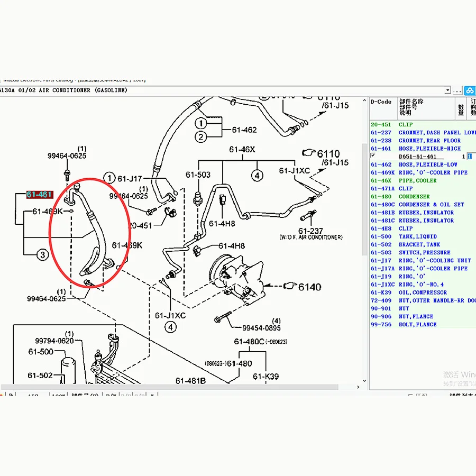Click the 61-503 label in the diagram

[198, 175]
